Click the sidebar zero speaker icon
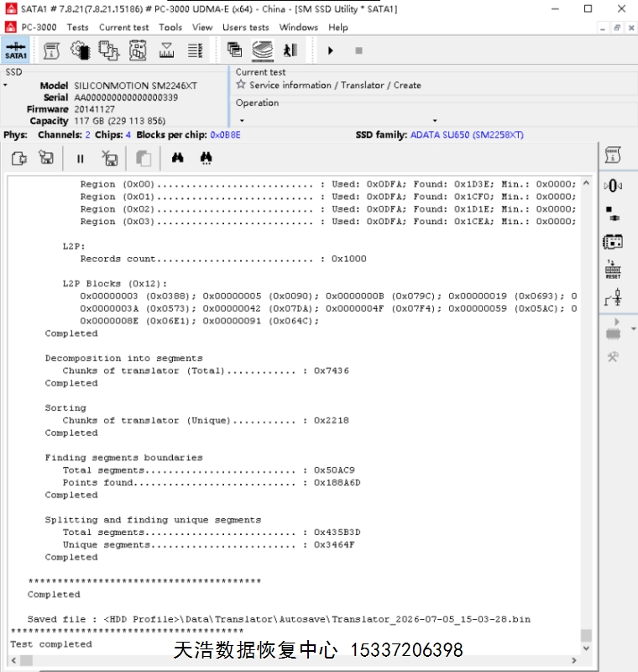 (613, 186)
